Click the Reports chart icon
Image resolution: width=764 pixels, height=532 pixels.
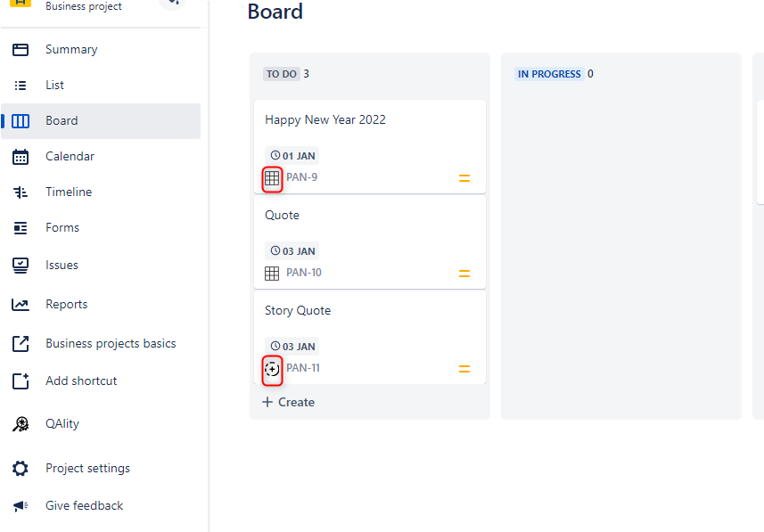[x=21, y=305]
